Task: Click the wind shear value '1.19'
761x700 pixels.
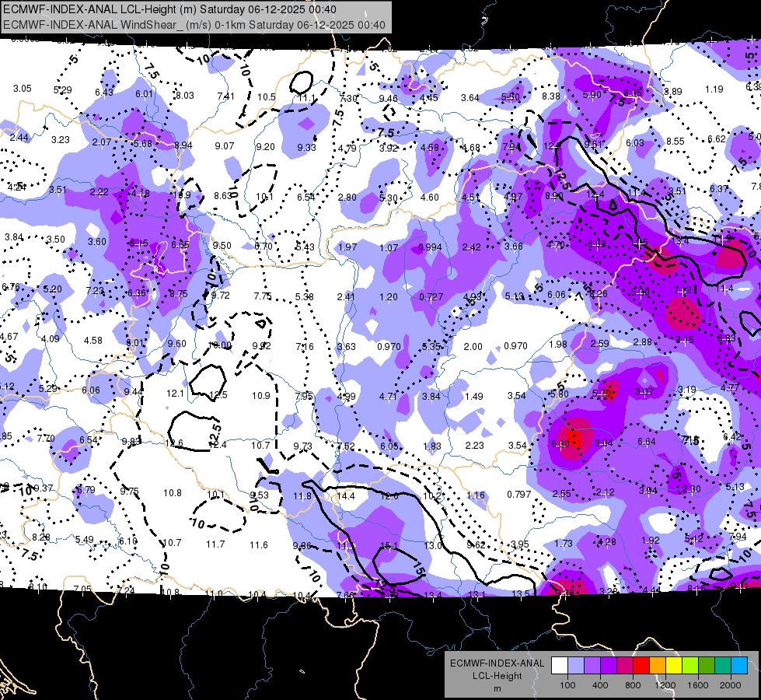Action: [714, 89]
